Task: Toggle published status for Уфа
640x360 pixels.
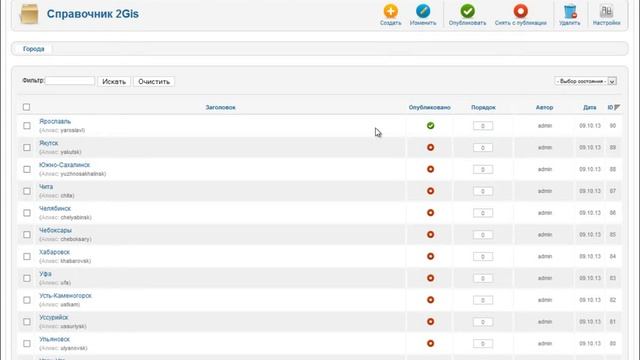Action: coord(430,278)
